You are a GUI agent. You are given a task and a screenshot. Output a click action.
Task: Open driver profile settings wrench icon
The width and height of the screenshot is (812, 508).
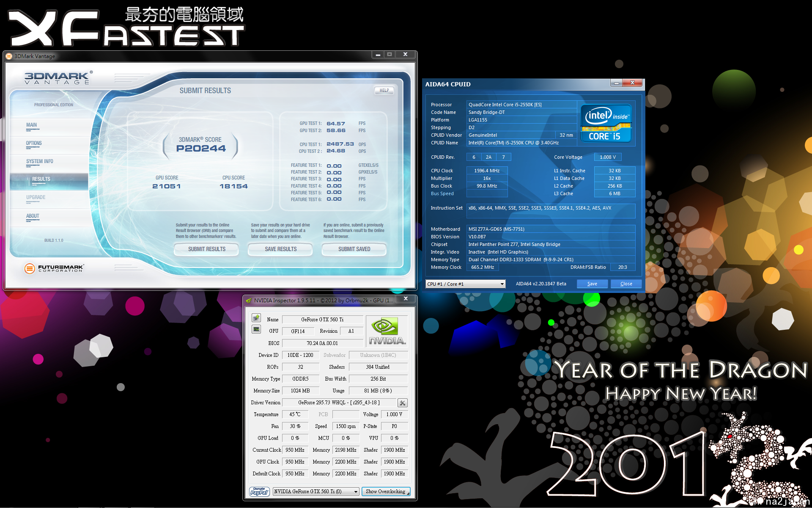pyautogui.click(x=402, y=403)
